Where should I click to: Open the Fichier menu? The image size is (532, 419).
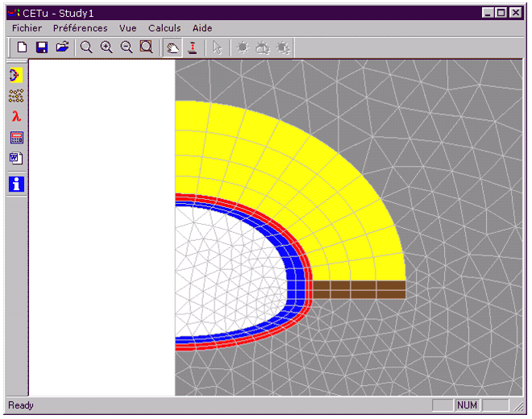tap(27, 28)
